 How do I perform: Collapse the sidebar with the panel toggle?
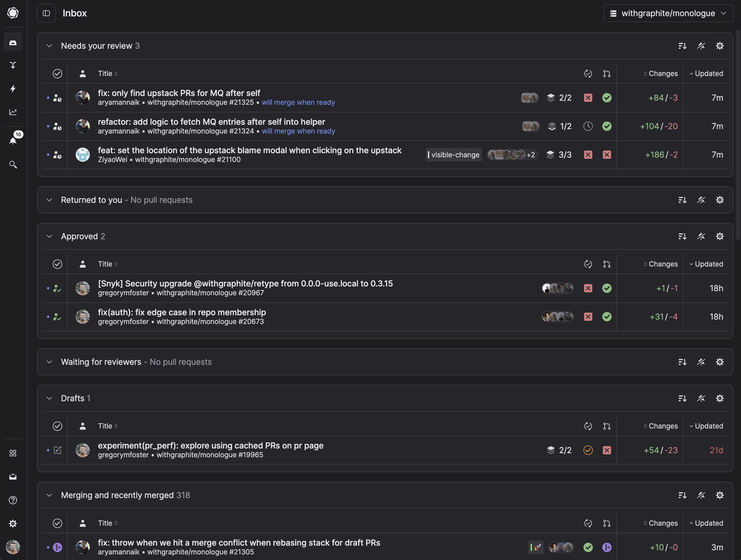[46, 13]
